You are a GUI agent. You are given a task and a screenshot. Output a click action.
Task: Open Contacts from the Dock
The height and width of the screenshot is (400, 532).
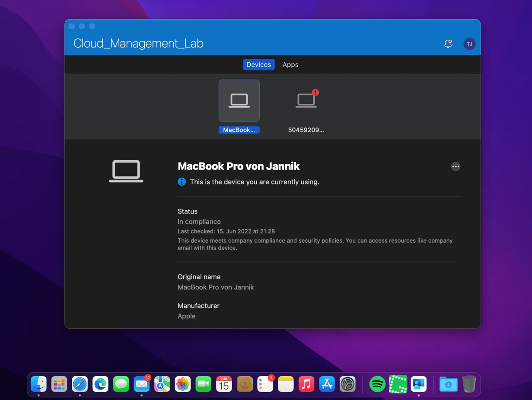pos(245,384)
